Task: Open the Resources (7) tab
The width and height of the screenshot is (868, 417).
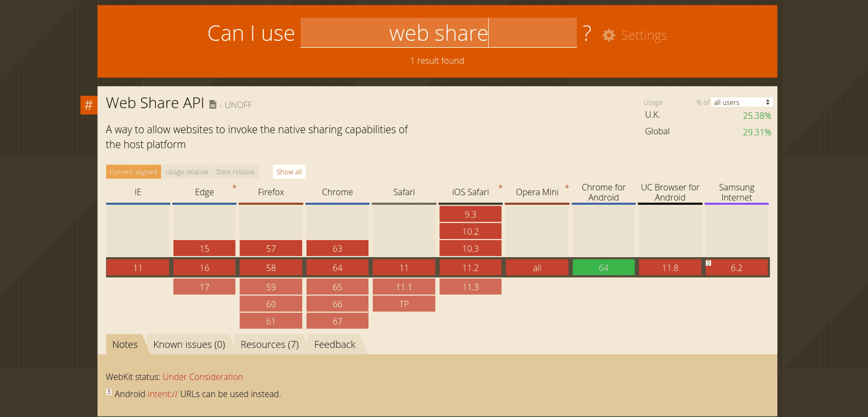Action: 269,345
